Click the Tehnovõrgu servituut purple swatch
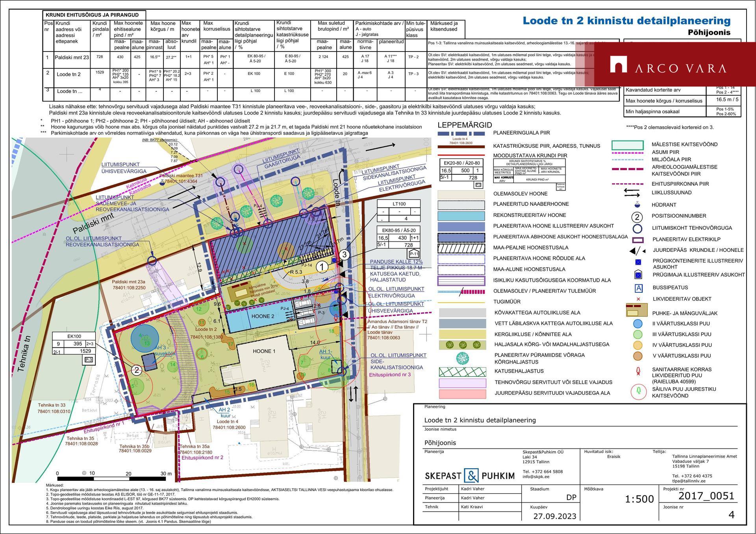Image resolution: width=756 pixels, height=534 pixels. click(462, 382)
